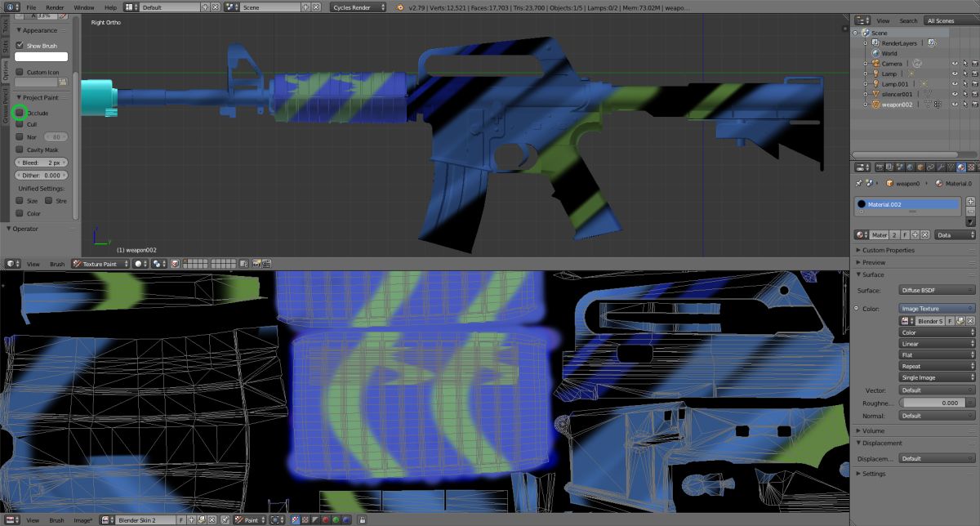This screenshot has height=526, width=980.
Task: Open the Render menu
Action: [x=55, y=7]
